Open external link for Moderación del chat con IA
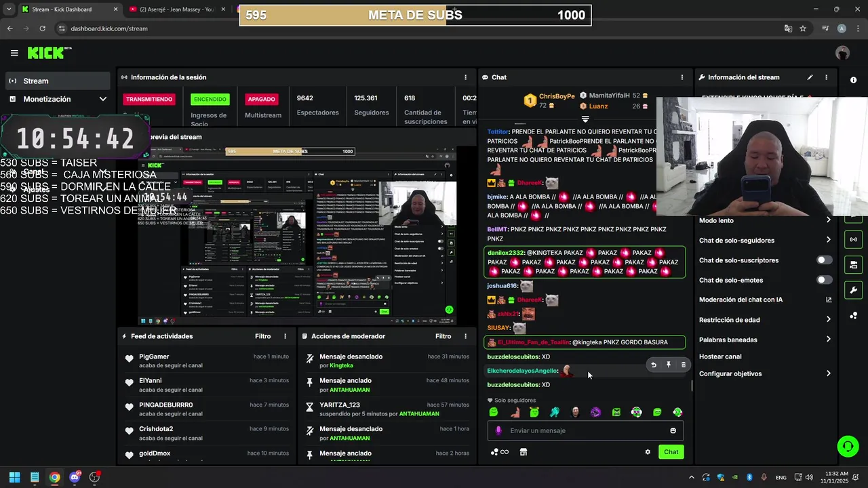The image size is (868, 488). tap(829, 300)
